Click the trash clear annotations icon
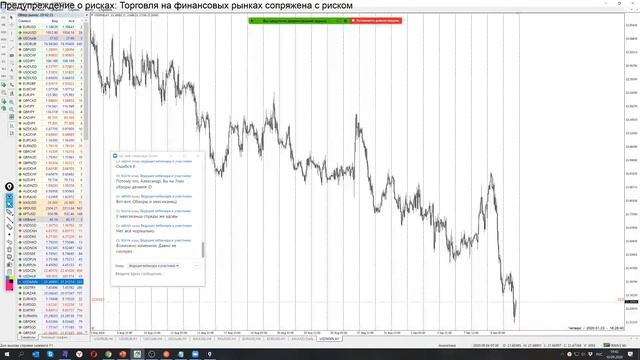This screenshot has height=360, width=640. pos(9,249)
